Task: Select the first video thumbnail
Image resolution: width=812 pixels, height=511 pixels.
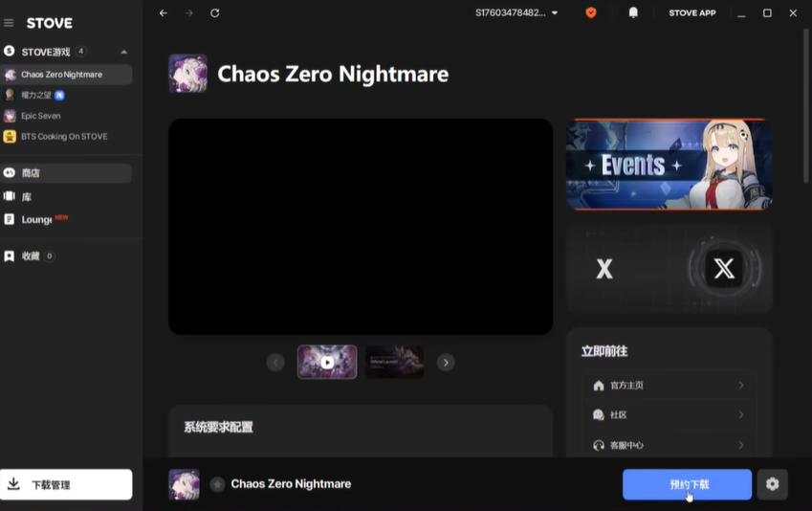Action: (x=327, y=362)
